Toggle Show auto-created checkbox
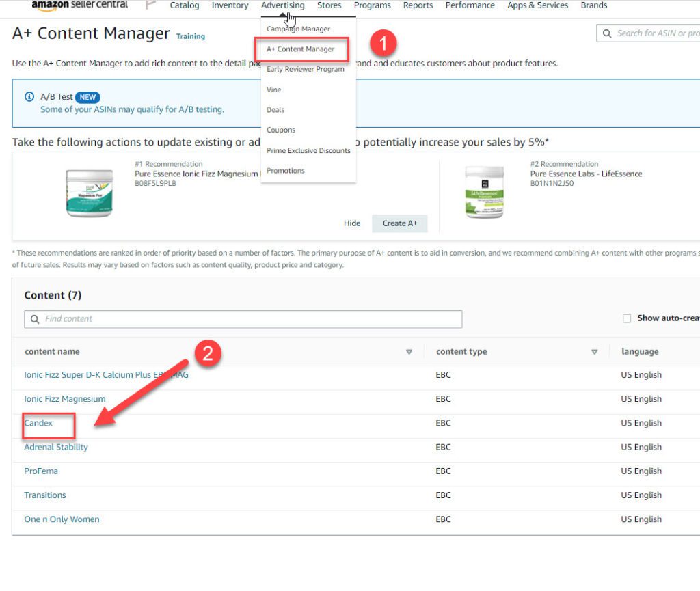The image size is (700, 591). pos(627,318)
